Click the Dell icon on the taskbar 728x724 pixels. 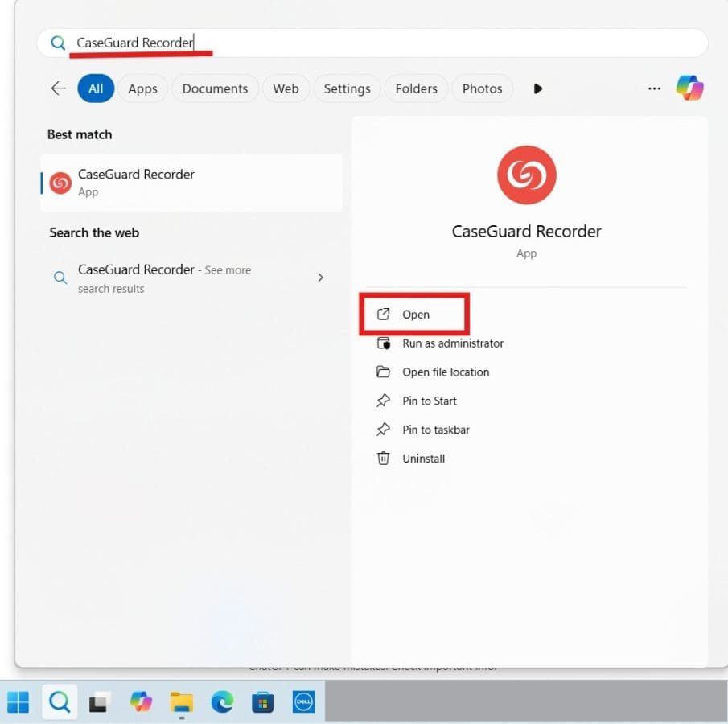302,702
